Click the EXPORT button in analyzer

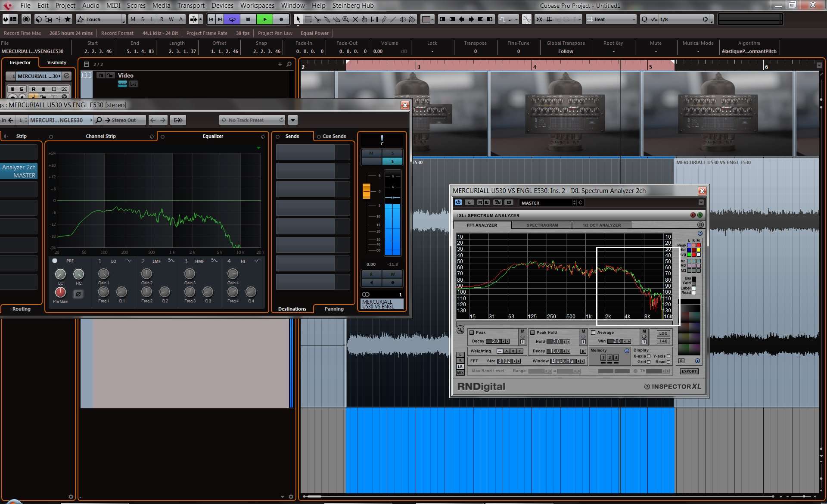tap(689, 371)
